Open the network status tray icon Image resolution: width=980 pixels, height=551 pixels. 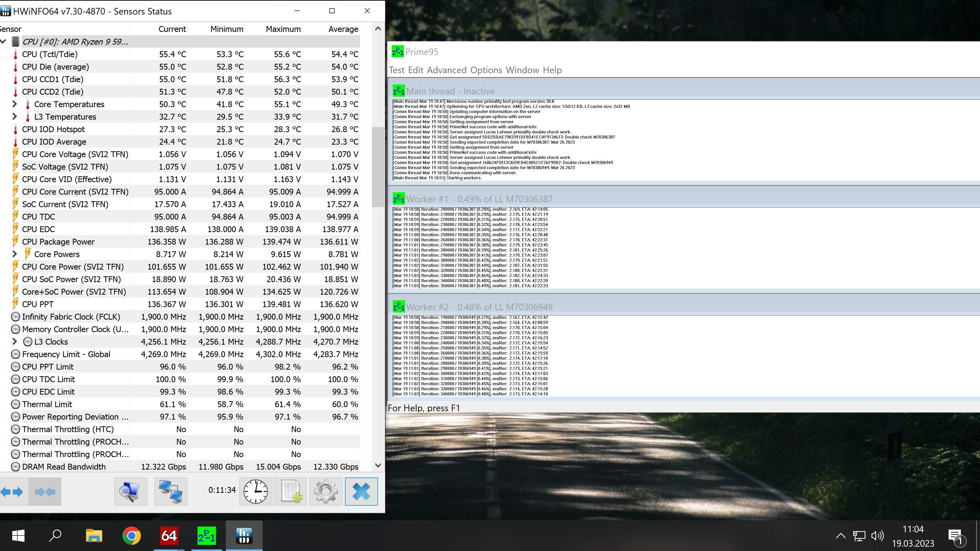click(x=859, y=536)
